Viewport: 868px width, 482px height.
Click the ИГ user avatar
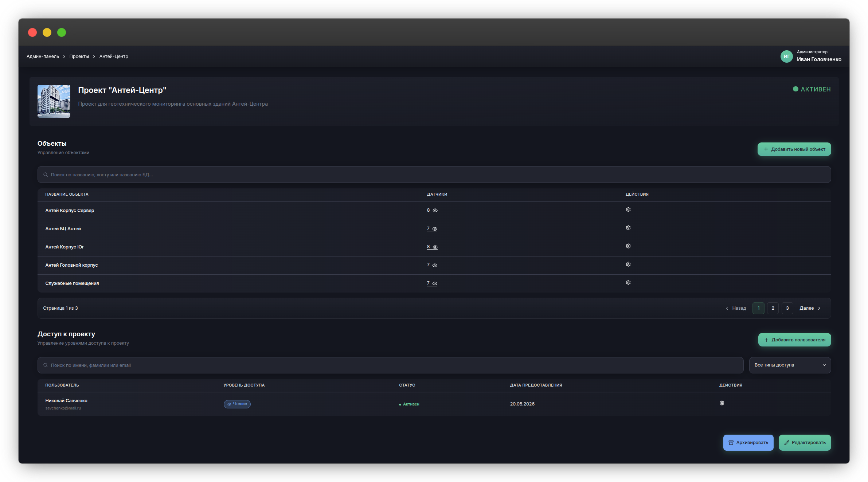click(787, 56)
